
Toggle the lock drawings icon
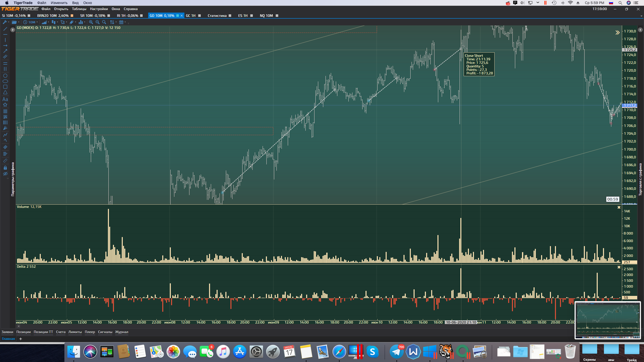5,168
